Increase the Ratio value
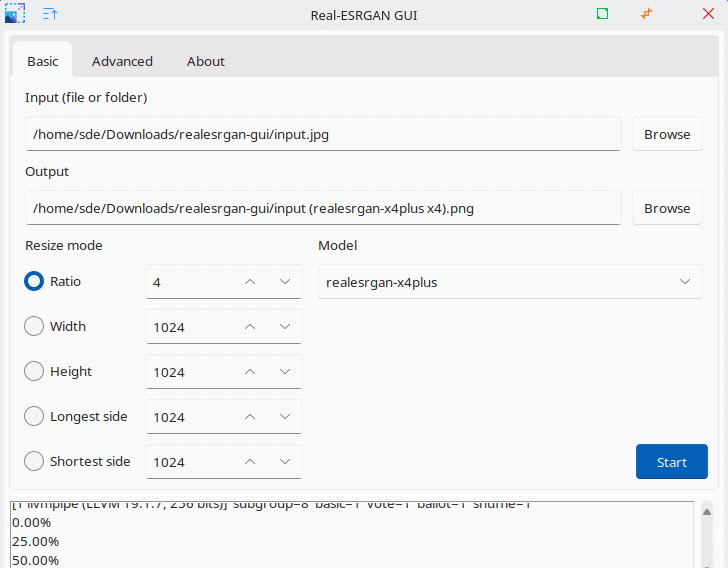The image size is (728, 568). (250, 281)
